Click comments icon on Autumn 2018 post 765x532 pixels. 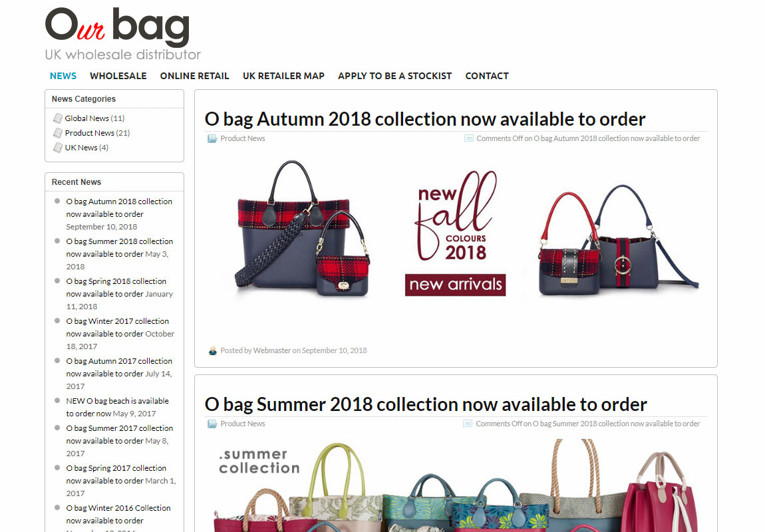click(469, 138)
